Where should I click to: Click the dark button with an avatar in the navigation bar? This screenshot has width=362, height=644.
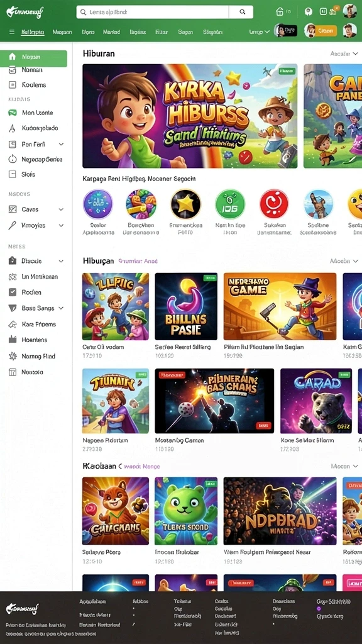coord(286,30)
